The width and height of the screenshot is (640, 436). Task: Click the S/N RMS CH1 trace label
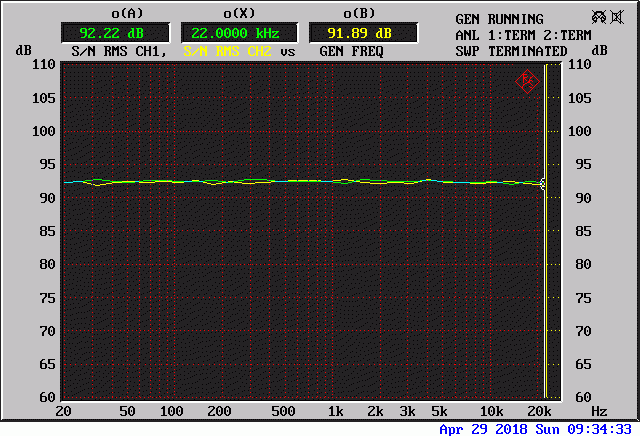pos(119,52)
